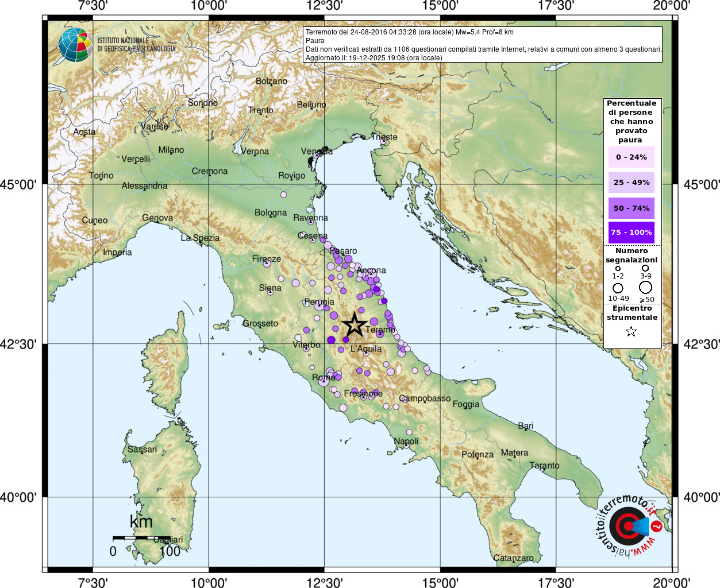This screenshot has width=720, height=588.
Task: Click the Belluno city label
Action: (311, 105)
